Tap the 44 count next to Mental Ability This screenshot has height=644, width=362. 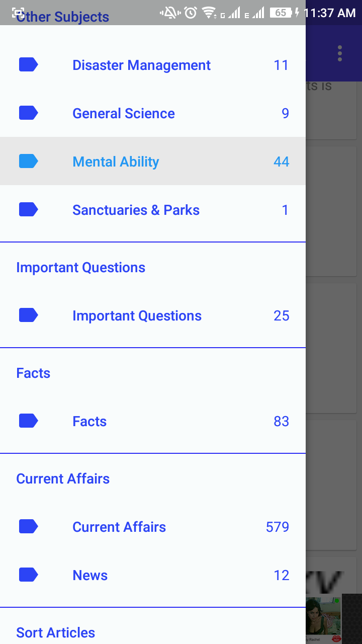pyautogui.click(x=282, y=162)
